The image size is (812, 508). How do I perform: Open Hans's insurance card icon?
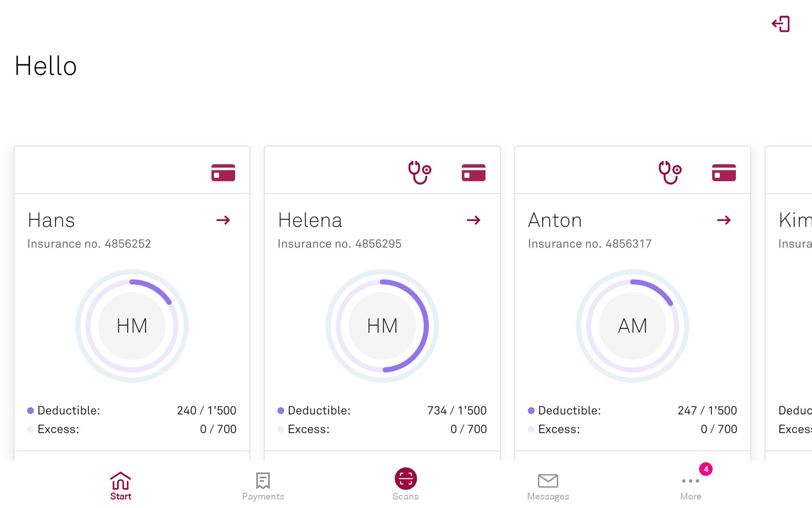223,172
